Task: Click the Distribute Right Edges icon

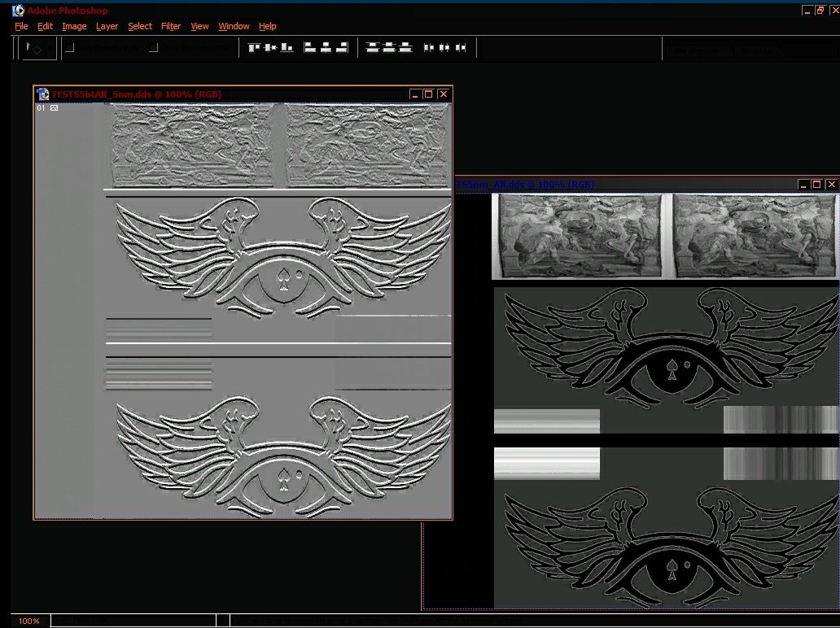Action: (x=461, y=48)
